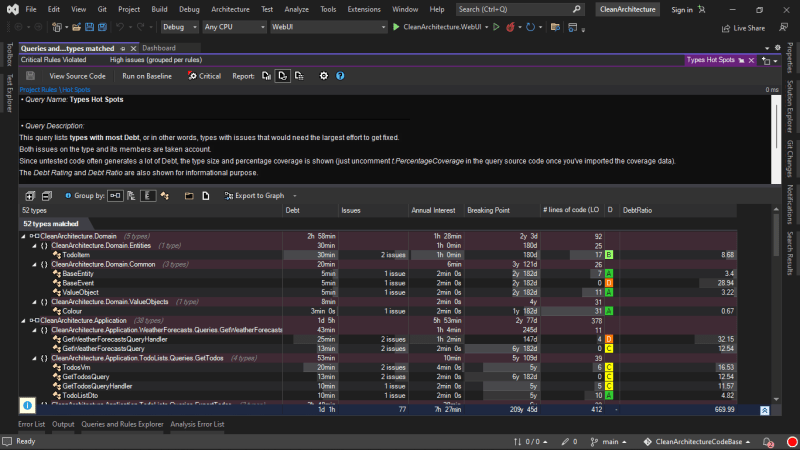The height and width of the screenshot is (450, 800).
Task: Click Live Share icon
Action: 726,28
